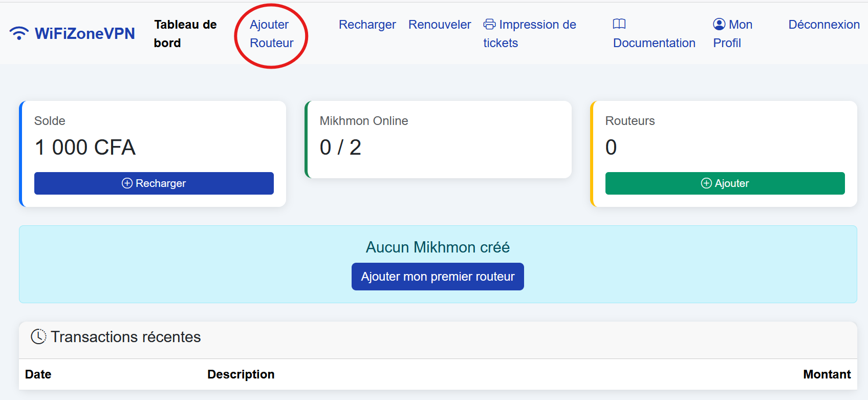868x400 pixels.
Task: Open the Impression de tickets menu entry
Action: 530,33
